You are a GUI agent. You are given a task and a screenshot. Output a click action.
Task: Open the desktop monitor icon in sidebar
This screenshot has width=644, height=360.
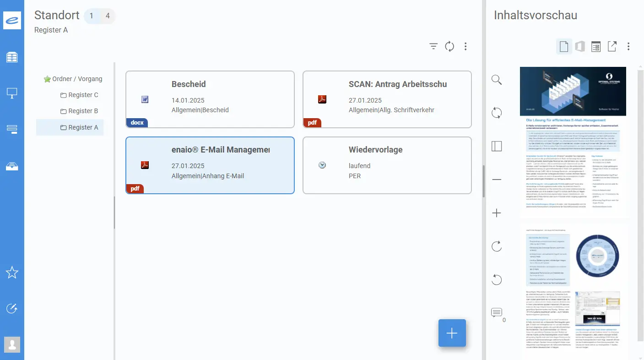click(12, 93)
